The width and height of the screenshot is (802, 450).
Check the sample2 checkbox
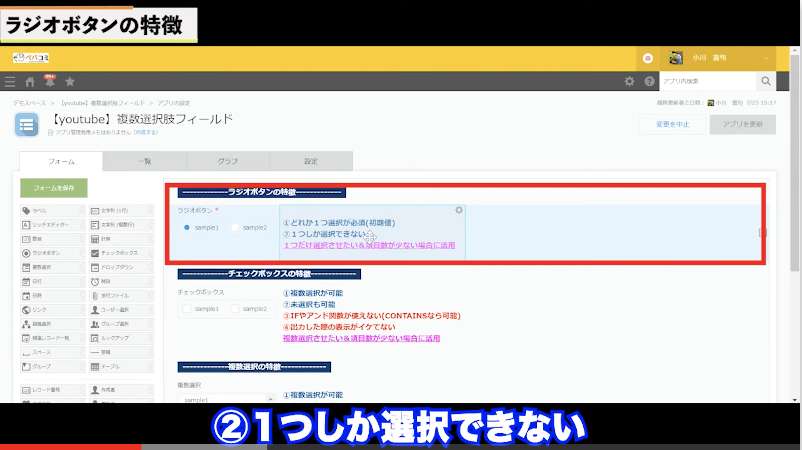click(235, 310)
